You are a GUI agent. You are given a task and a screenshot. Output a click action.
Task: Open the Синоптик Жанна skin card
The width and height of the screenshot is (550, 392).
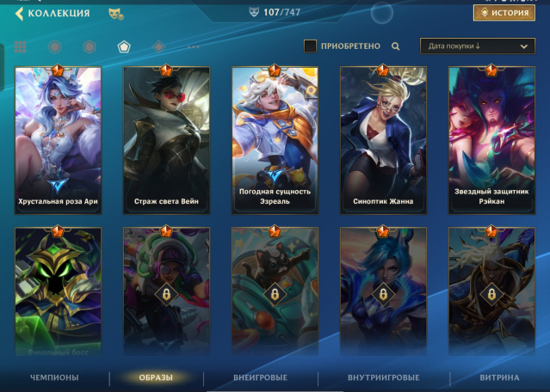click(383, 140)
